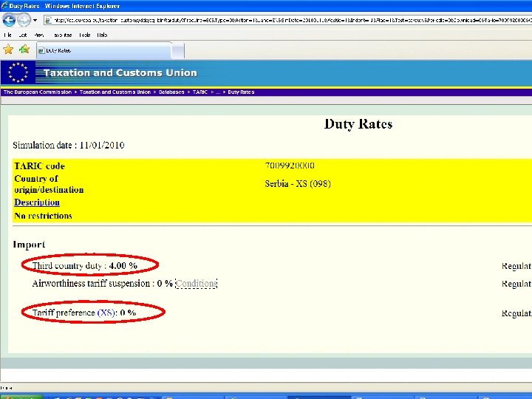
Task: Follow the ellipsis breadcrumb link
Action: pyautogui.click(x=218, y=92)
